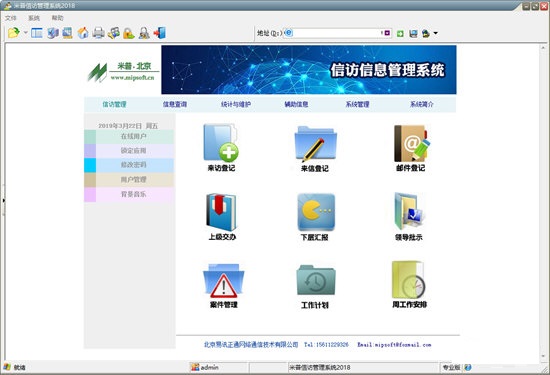Click the fourth toolbar icon left of Home
Viewport: 550px width, 375px height.
pos(67,33)
